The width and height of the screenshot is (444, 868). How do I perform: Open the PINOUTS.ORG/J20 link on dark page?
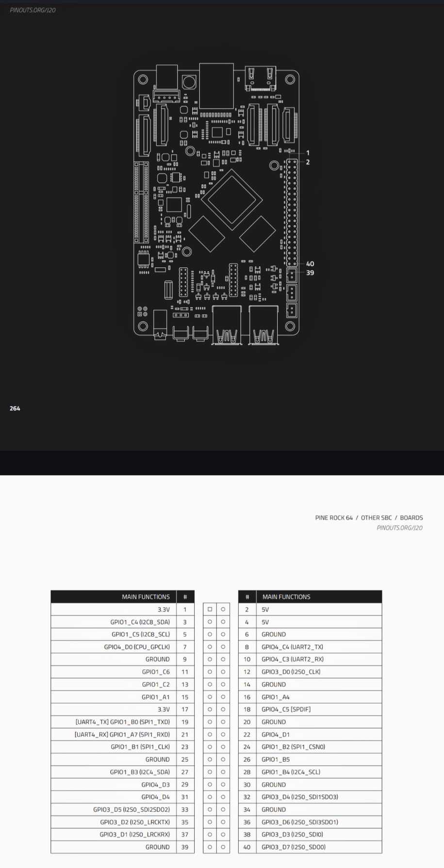tap(33, 10)
